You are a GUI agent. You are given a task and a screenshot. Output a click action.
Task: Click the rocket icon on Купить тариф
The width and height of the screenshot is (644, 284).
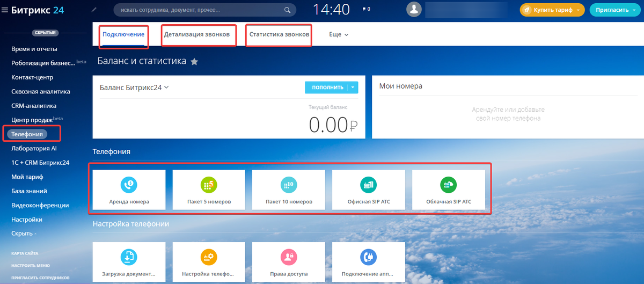click(527, 10)
